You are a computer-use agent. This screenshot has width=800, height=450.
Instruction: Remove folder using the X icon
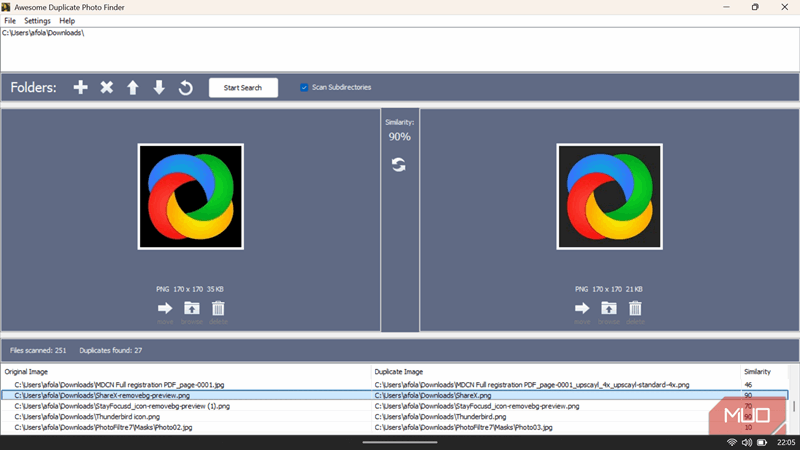point(107,88)
